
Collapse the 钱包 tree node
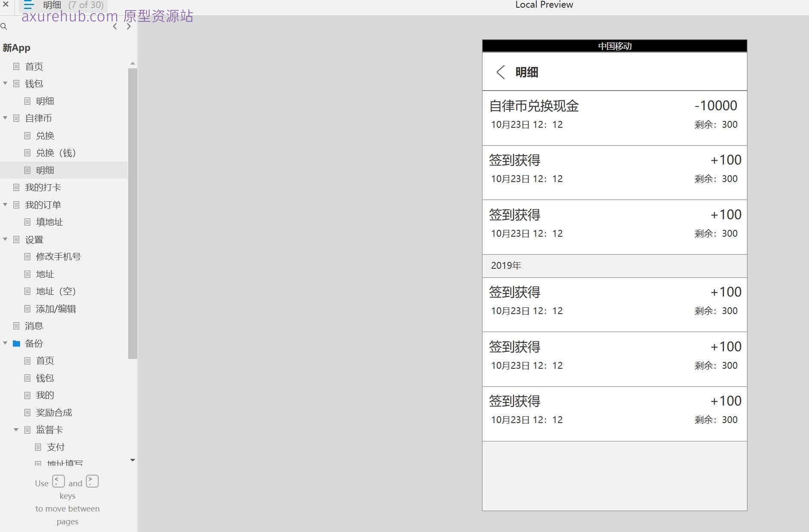click(5, 83)
